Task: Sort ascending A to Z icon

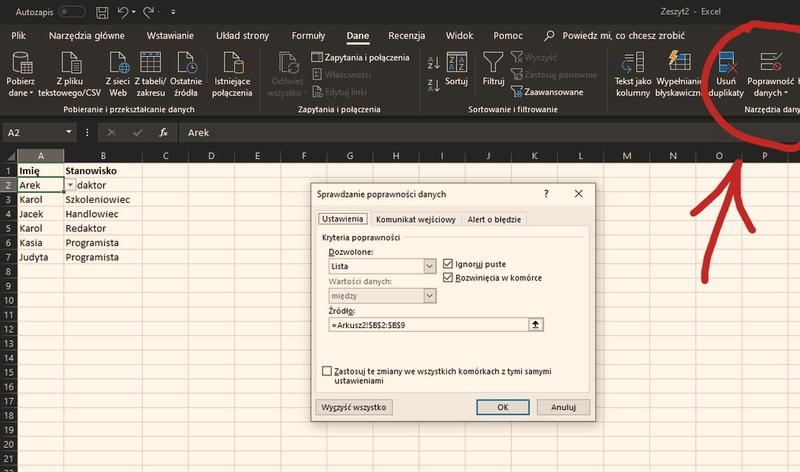Action: click(434, 63)
